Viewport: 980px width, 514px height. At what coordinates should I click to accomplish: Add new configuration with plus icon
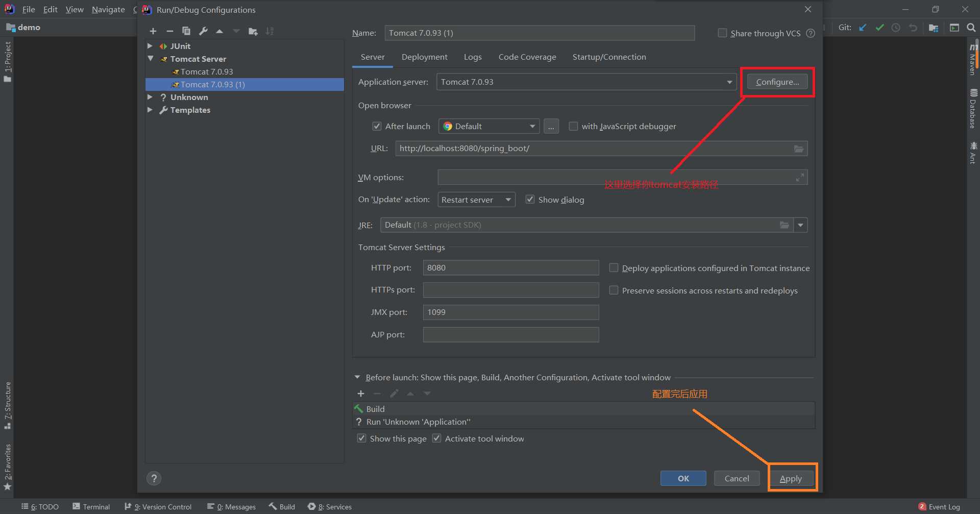[x=153, y=31]
